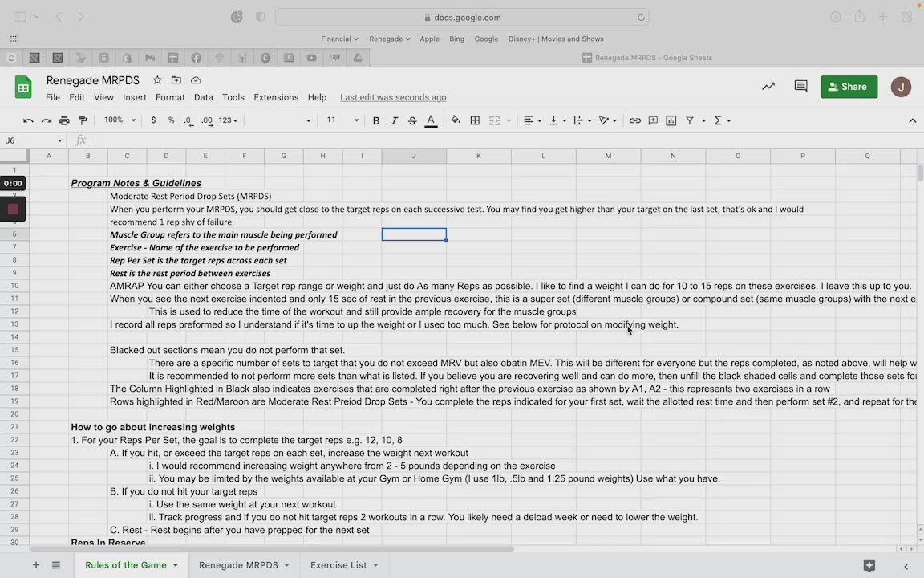The height and width of the screenshot is (578, 924).
Task: Open the Explore panel
Action: 869,565
